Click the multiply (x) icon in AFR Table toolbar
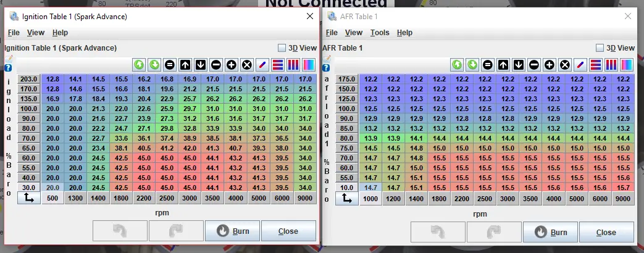 pyautogui.click(x=565, y=65)
